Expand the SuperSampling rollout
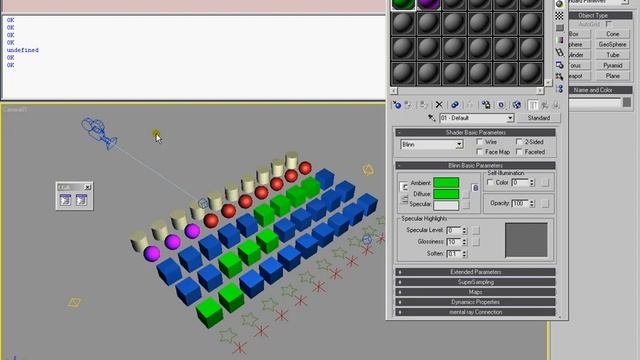The image size is (640, 360). (475, 282)
